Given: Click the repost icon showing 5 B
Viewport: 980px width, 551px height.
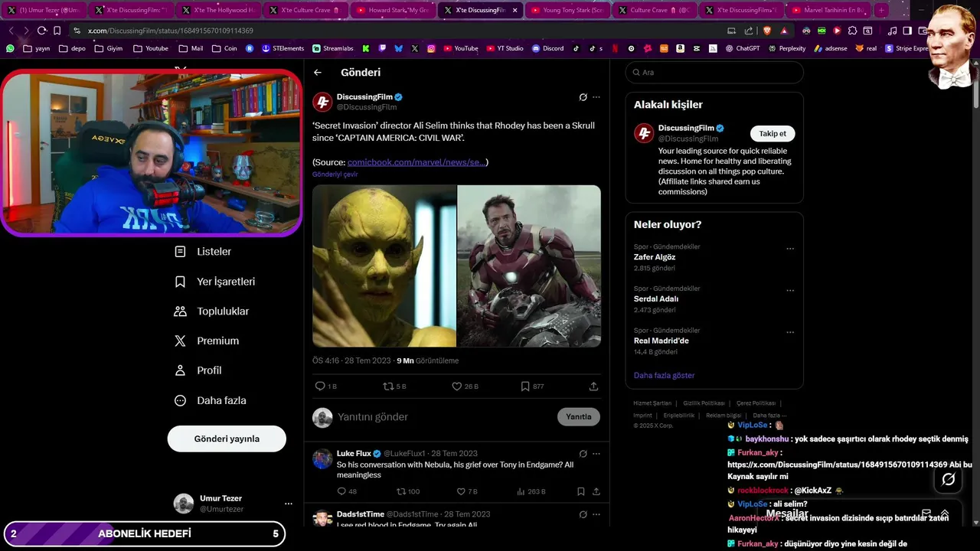Looking at the screenshot, I should coord(388,386).
